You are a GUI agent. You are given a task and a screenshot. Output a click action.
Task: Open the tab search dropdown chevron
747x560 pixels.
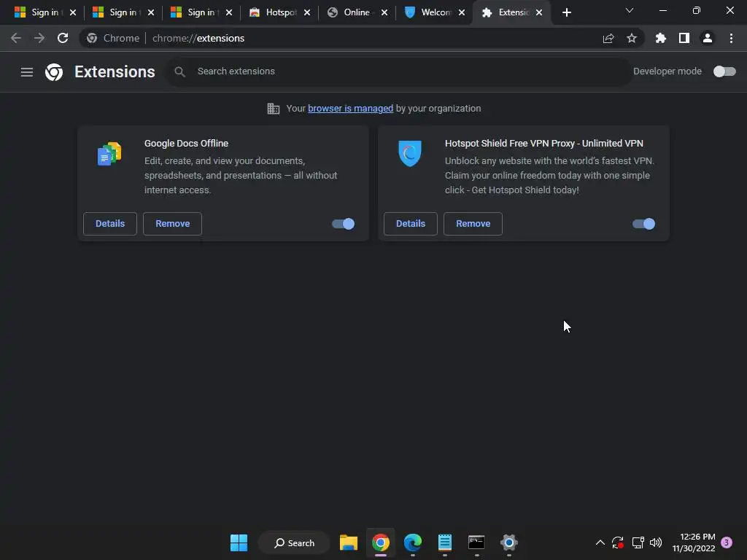630,10
